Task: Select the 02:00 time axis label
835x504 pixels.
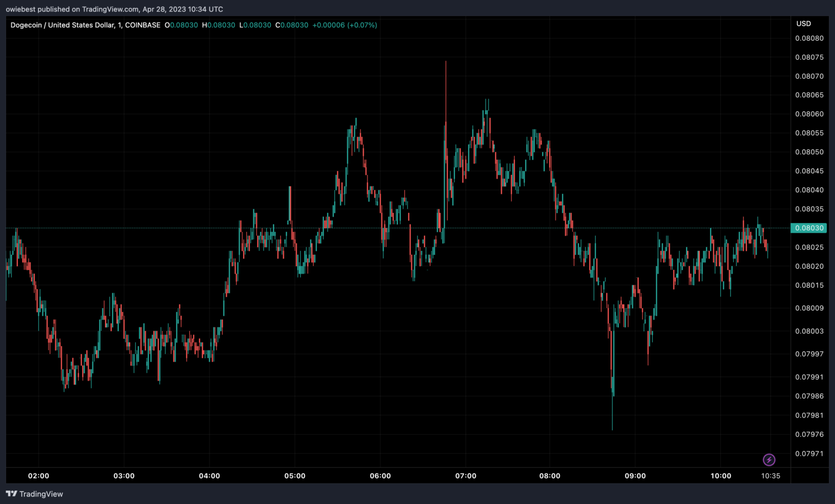Action: click(x=39, y=476)
